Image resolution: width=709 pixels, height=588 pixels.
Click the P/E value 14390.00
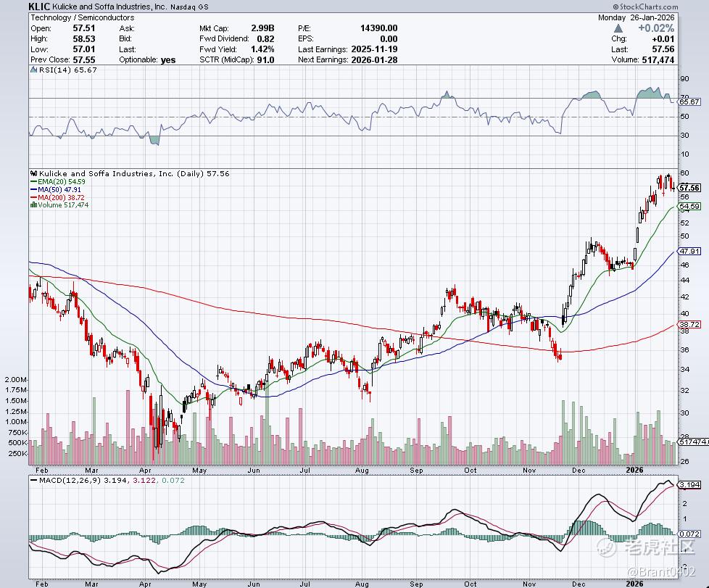379,28
